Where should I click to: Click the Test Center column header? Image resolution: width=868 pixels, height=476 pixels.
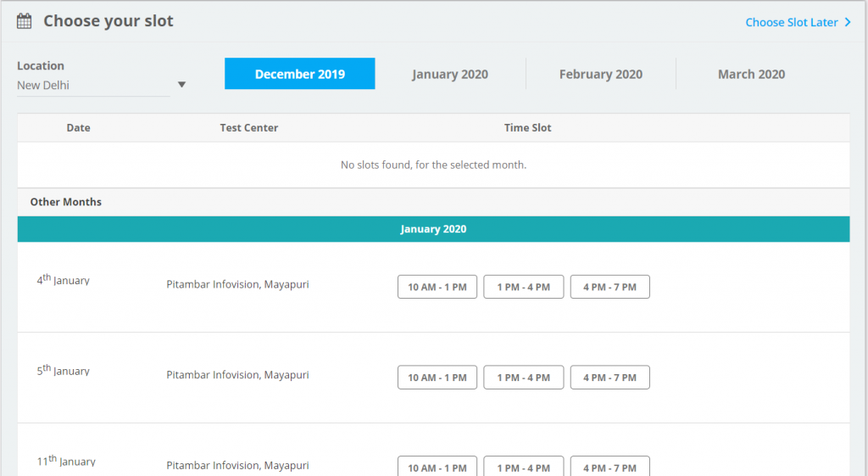[x=248, y=127]
